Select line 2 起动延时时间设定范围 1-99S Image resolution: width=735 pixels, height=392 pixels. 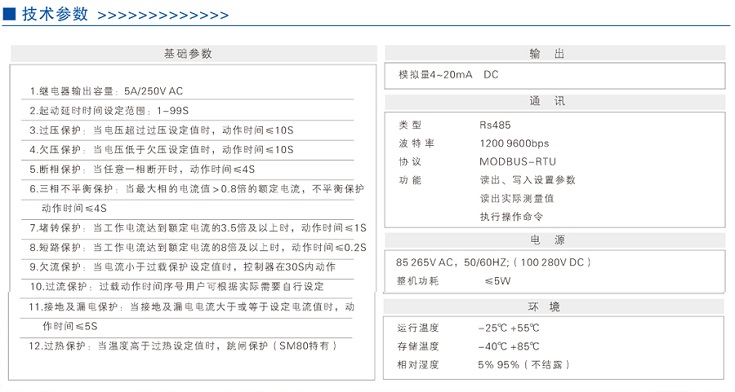(109, 111)
